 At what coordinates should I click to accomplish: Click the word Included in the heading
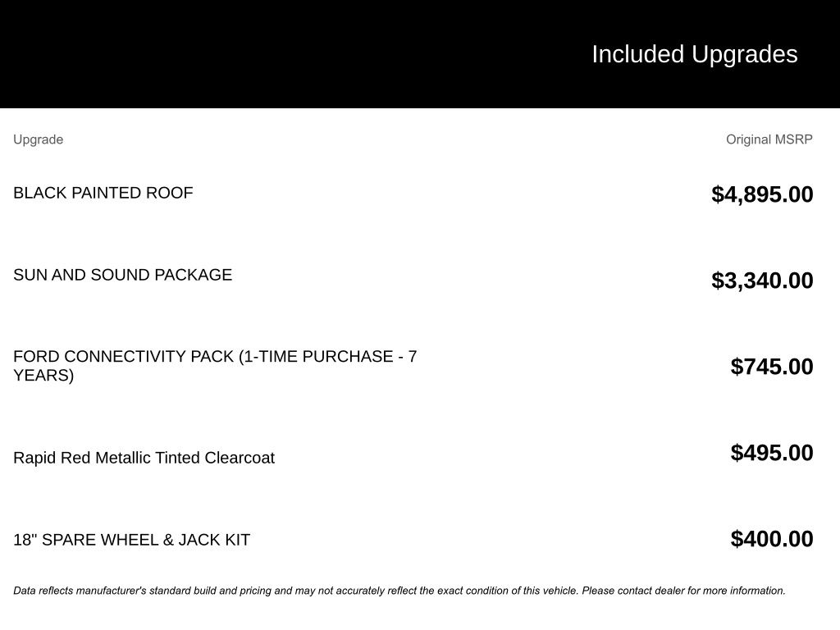(x=637, y=54)
